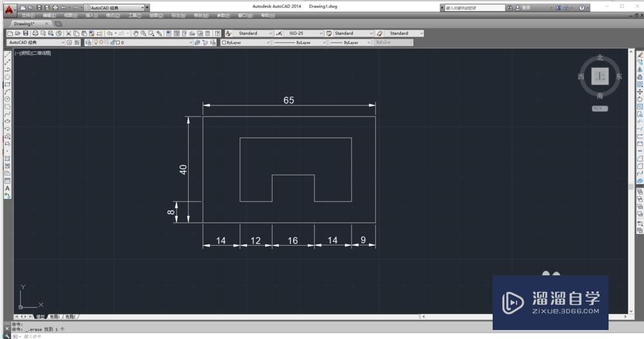The width and height of the screenshot is (644, 339).
Task: Open the multileader style Standard dropdown
Action: click(x=404, y=33)
